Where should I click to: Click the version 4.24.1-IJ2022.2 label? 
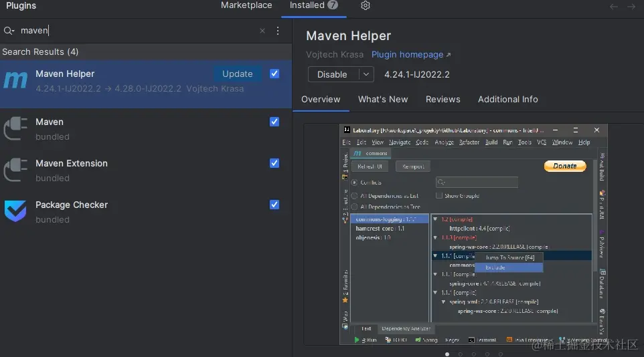point(417,75)
